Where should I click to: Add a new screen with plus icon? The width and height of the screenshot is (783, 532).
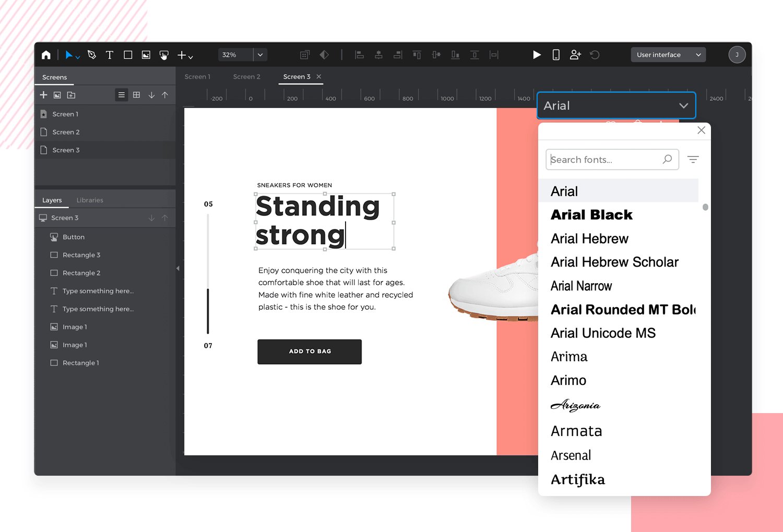click(43, 95)
